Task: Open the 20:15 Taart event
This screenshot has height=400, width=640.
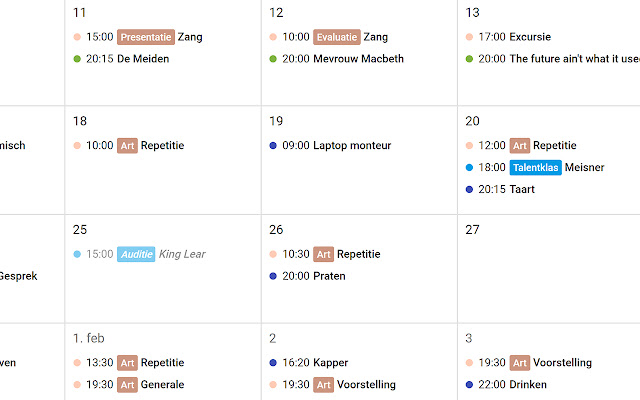Action: [x=523, y=189]
